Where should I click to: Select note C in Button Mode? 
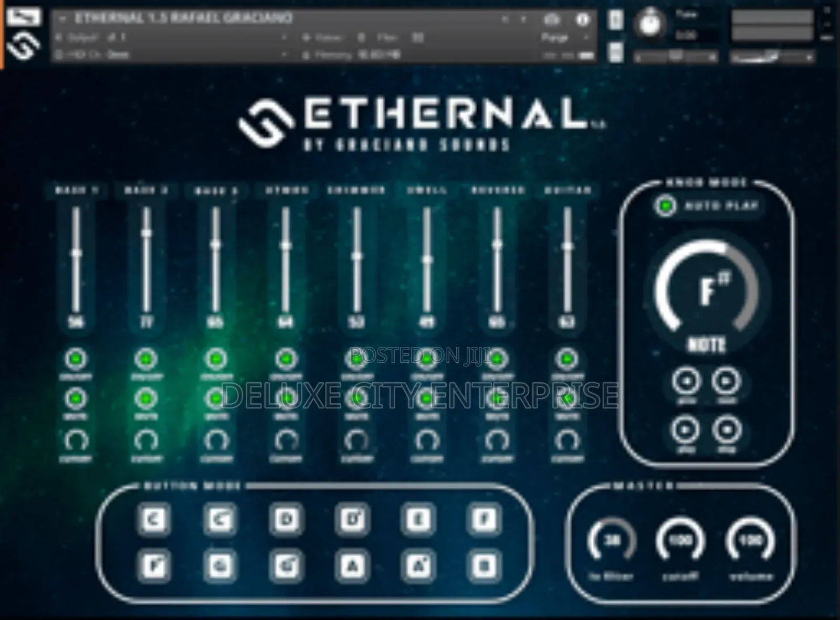[153, 519]
